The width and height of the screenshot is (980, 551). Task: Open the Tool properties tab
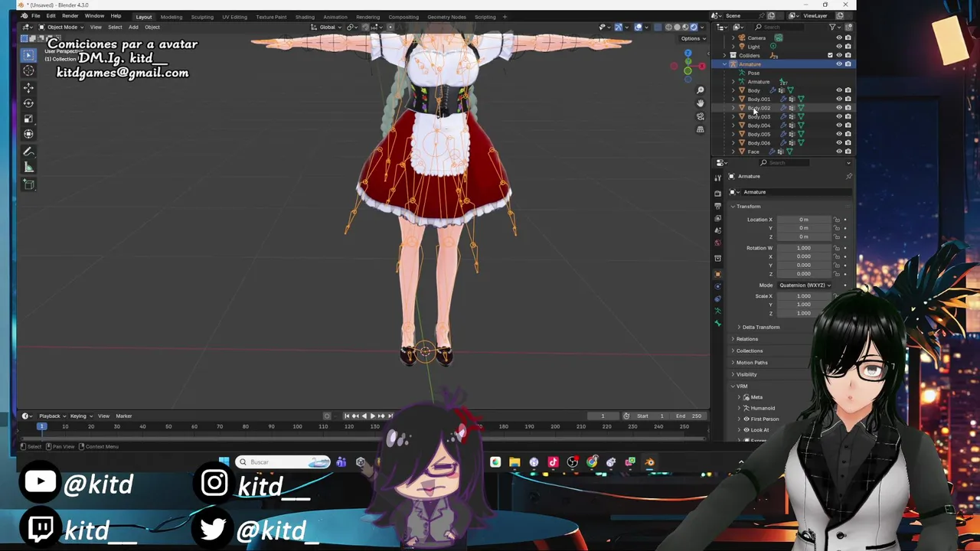717,178
